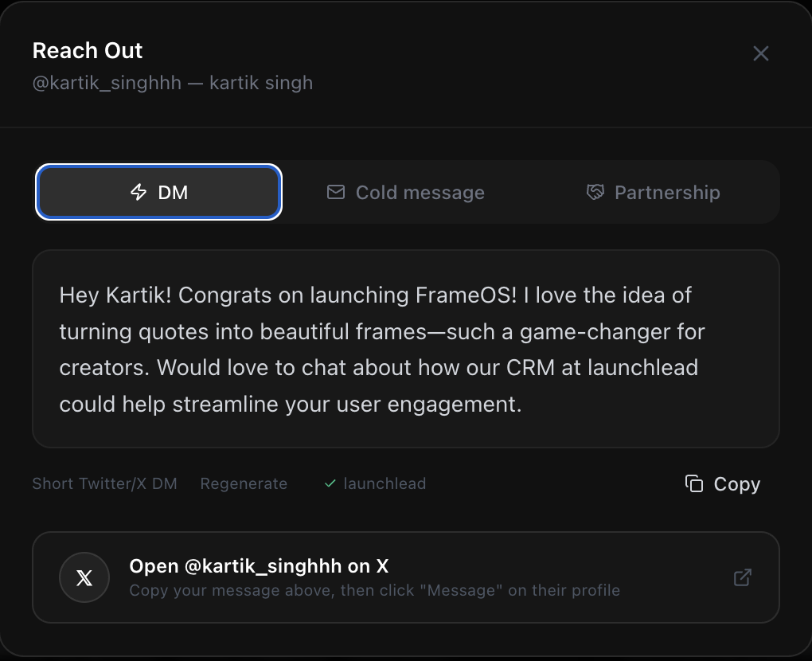
Task: Regenerate the DM message
Action: point(244,483)
